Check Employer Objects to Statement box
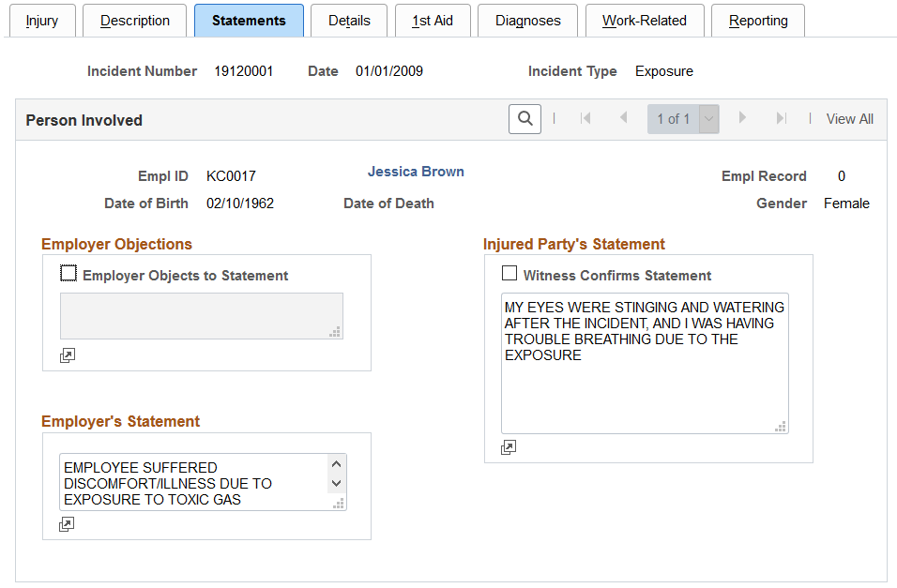897x588 pixels. [x=68, y=274]
